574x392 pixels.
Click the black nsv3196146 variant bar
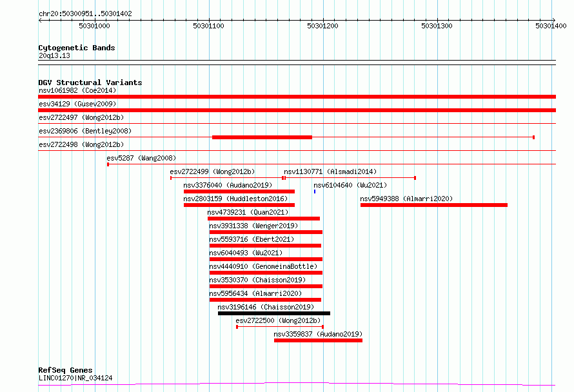(x=274, y=313)
